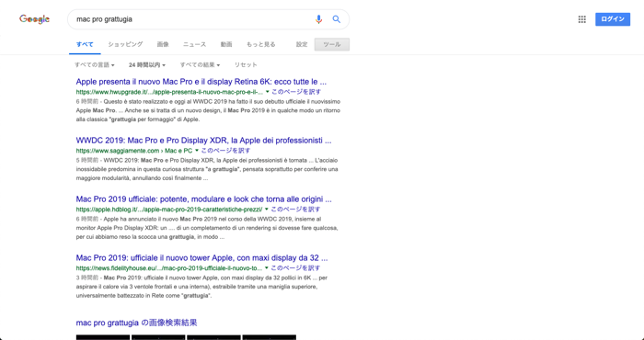Select the すべて tab
The height and width of the screenshot is (340, 644).
(85, 44)
